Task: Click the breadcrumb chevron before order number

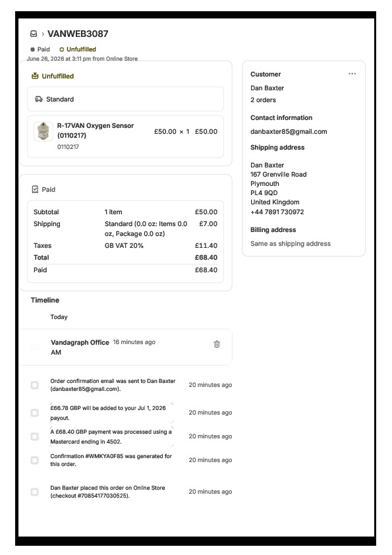Action: [43, 34]
